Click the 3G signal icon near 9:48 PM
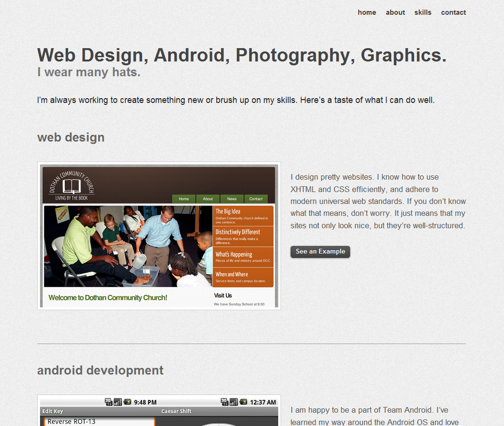The width and height of the screenshot is (504, 426). (x=109, y=402)
